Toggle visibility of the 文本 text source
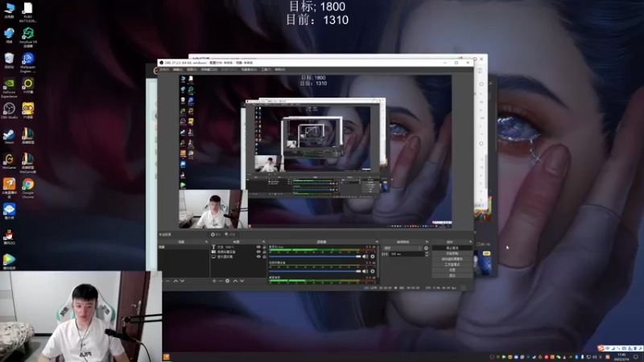Image resolution: width=644 pixels, height=362 pixels. click(258, 247)
